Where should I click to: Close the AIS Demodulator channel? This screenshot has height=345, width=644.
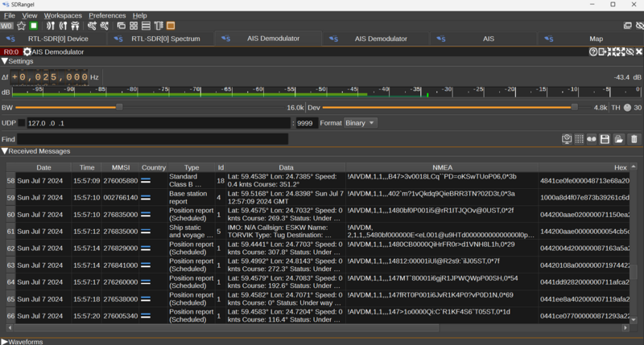pyautogui.click(x=639, y=51)
